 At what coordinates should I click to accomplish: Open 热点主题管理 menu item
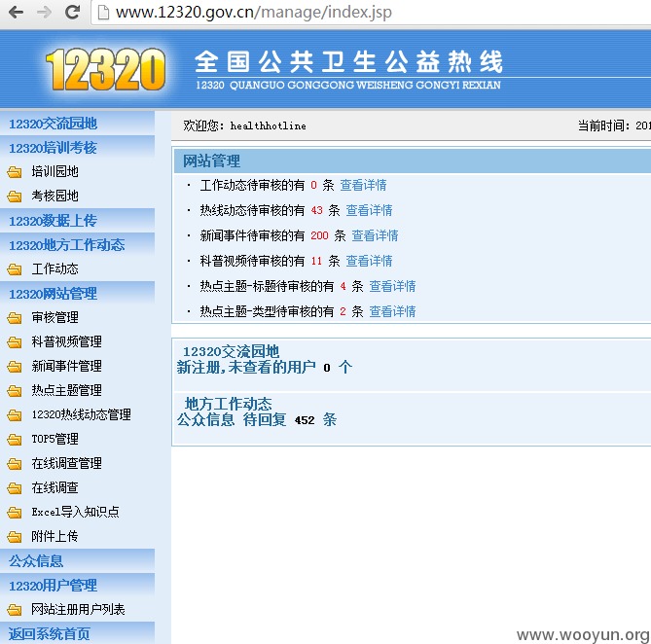pos(66,390)
